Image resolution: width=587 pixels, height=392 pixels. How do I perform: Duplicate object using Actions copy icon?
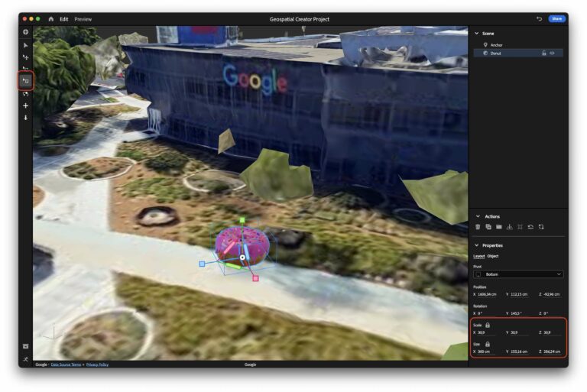pos(488,227)
